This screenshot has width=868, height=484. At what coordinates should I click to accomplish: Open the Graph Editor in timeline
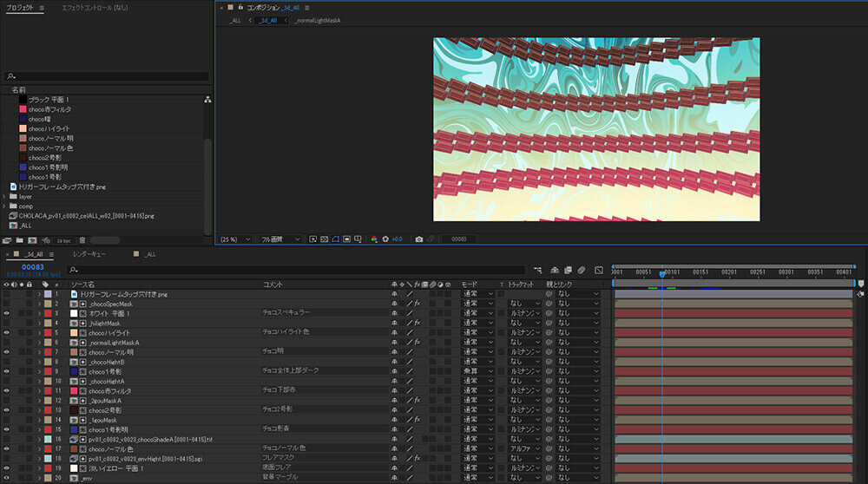click(x=598, y=270)
